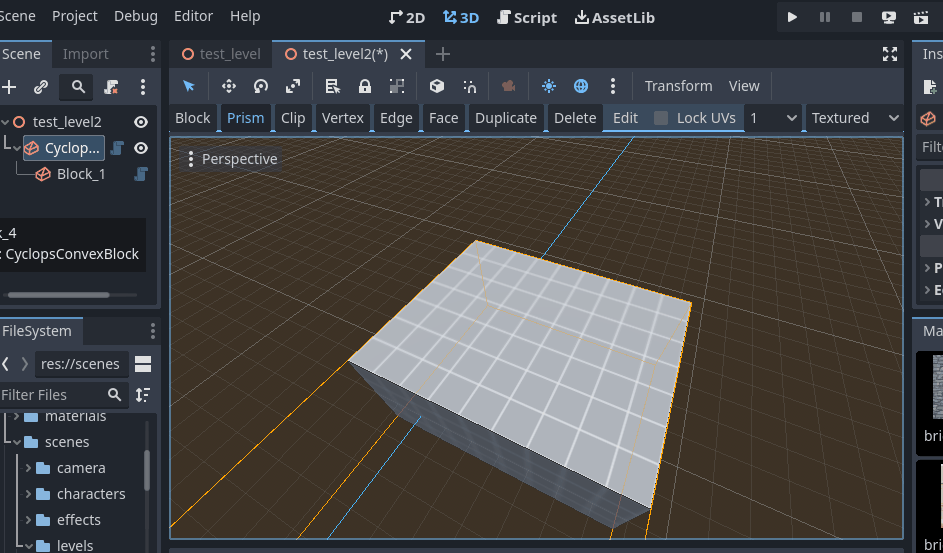The height and width of the screenshot is (553, 943).
Task: Open the Scene dock panel options menu
Action: 153,54
